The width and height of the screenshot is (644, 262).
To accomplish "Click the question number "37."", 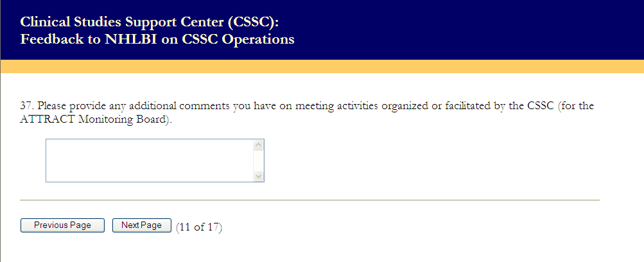I will [26, 106].
